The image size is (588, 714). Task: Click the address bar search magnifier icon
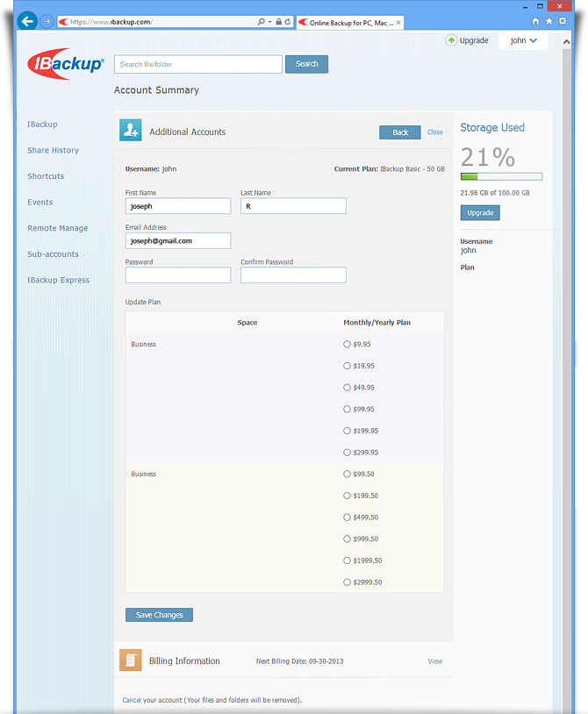262,21
